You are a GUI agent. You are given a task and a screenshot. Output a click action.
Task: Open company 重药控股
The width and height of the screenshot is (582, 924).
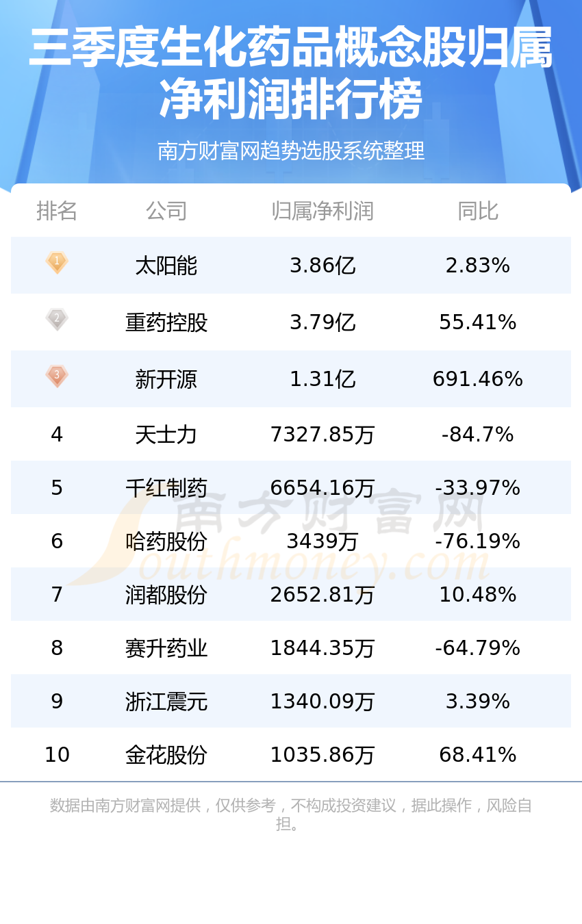166,322
